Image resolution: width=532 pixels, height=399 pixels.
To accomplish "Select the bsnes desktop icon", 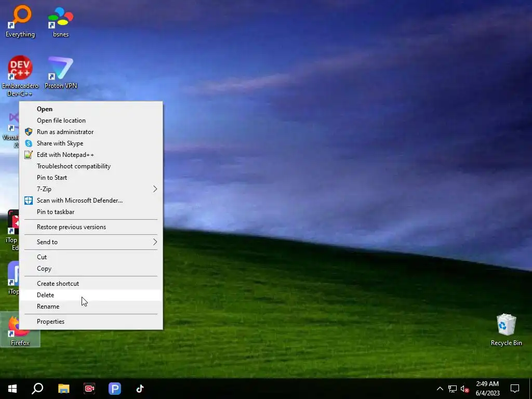I will click(x=61, y=21).
